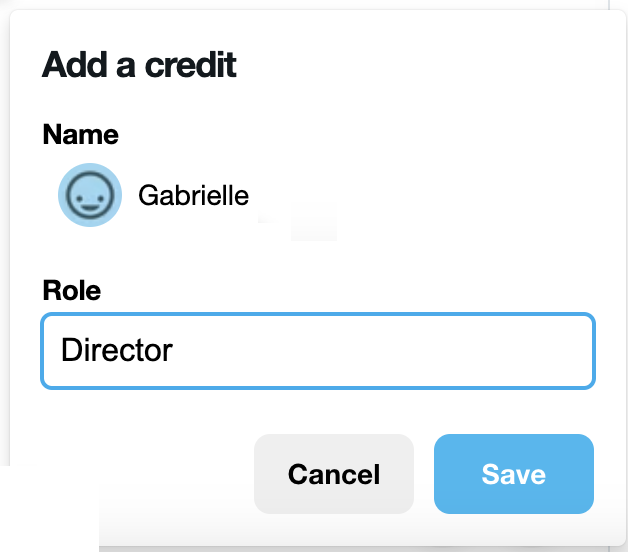This screenshot has width=628, height=552.
Task: Focus the field containing Director
Action: coord(318,351)
